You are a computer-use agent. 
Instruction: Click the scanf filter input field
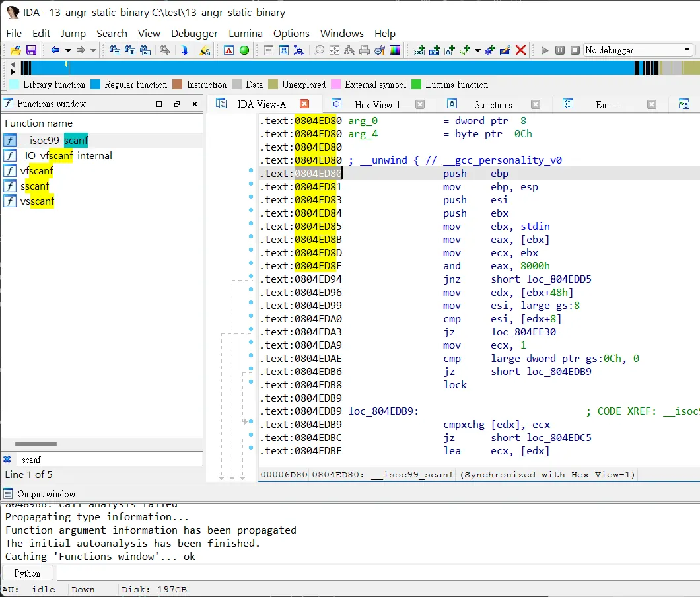pyautogui.click(x=110, y=460)
